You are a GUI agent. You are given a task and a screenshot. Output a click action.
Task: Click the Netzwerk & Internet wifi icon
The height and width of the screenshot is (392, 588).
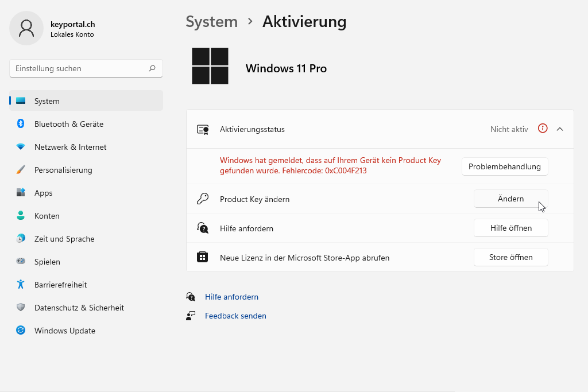click(21, 147)
